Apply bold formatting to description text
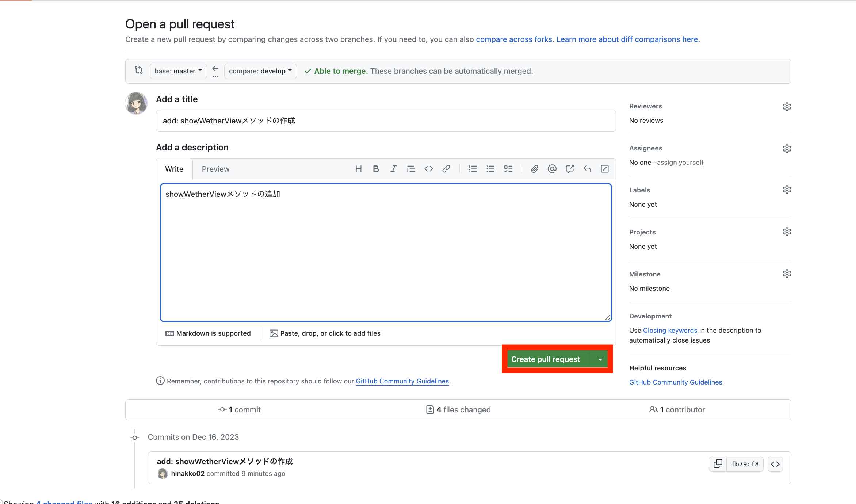 376,169
